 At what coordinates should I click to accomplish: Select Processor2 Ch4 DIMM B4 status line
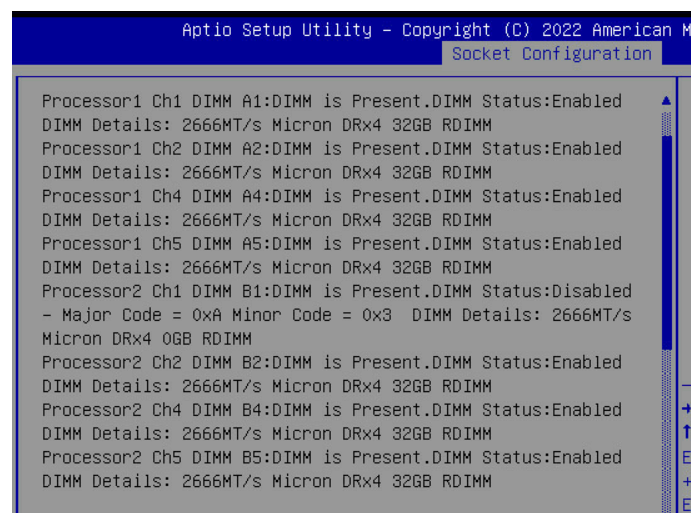click(331, 410)
